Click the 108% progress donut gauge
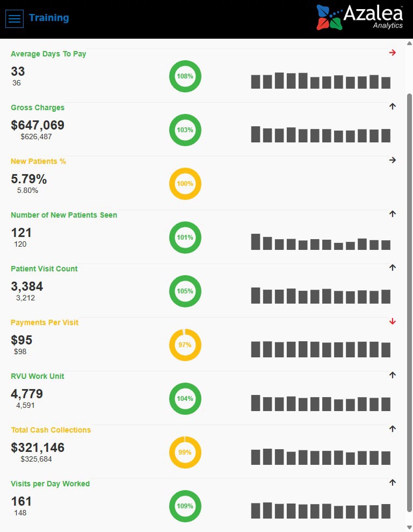This screenshot has height=532, width=413. 185,76
